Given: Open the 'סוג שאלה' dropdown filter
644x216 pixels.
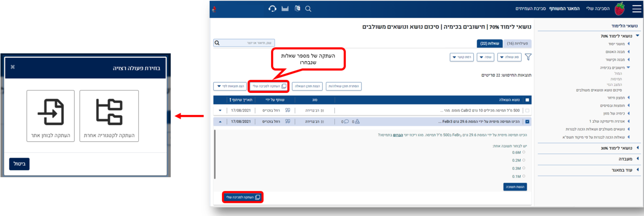Looking at the screenshot, I should (509, 57).
